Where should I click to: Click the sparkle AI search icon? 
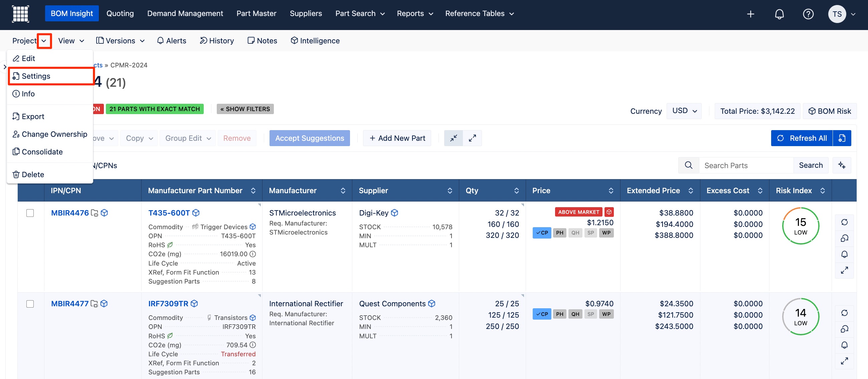[x=842, y=165]
